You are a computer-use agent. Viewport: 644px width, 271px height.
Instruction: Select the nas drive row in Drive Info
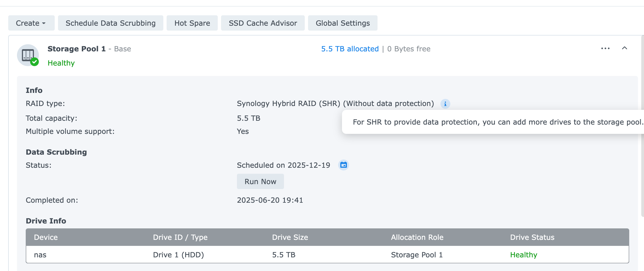[x=40, y=255]
